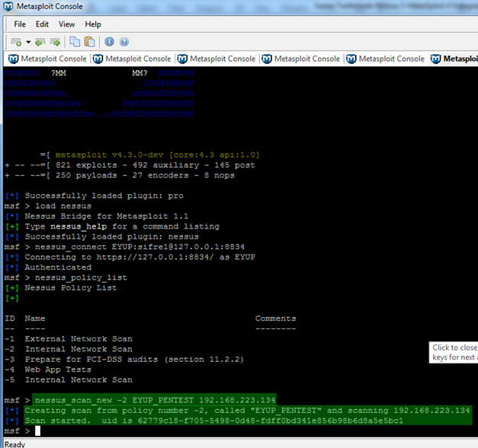Open the Edit menu
The image size is (478, 448).
coord(42,24)
